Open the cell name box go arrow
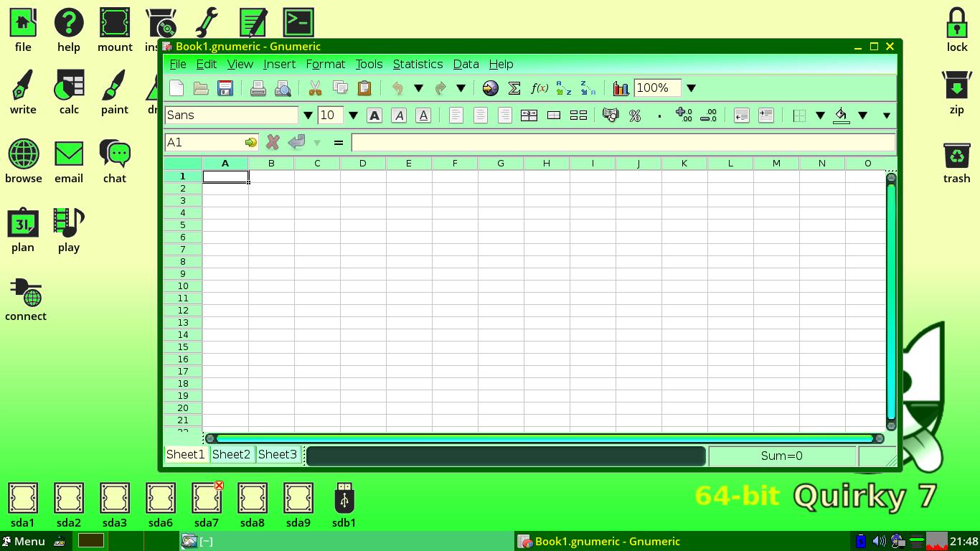 click(x=250, y=142)
